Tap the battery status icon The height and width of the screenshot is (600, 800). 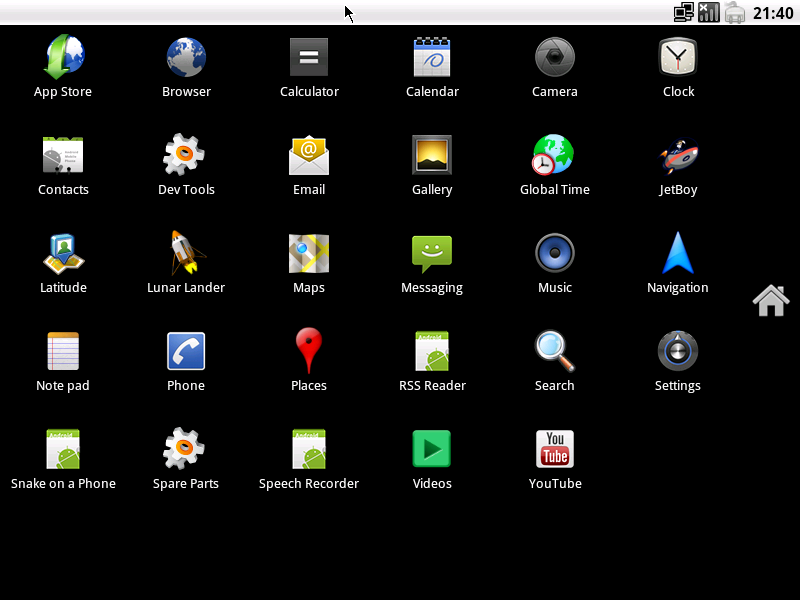(x=735, y=12)
